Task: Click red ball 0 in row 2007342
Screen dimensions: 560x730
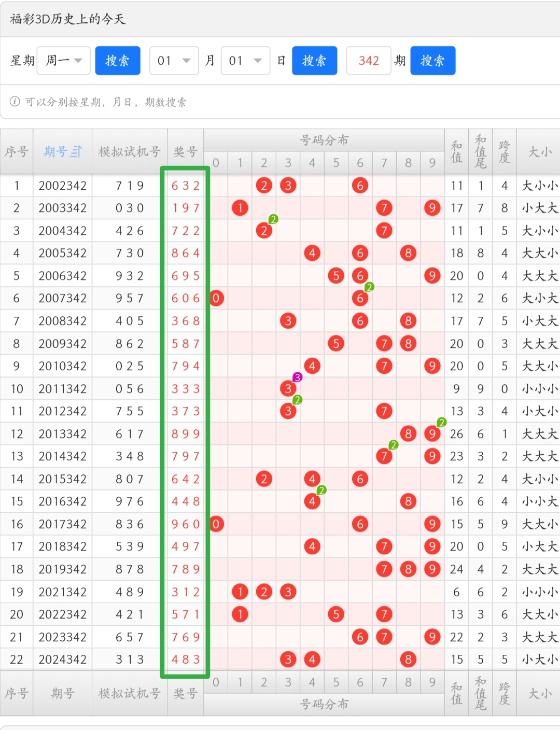Action: click(x=216, y=298)
